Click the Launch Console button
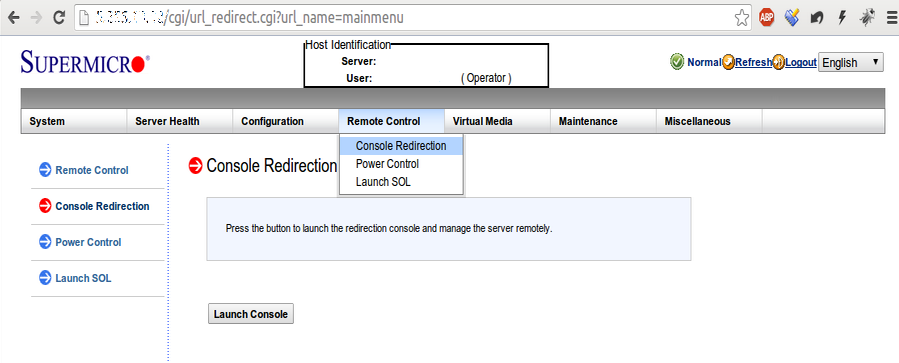 (251, 314)
